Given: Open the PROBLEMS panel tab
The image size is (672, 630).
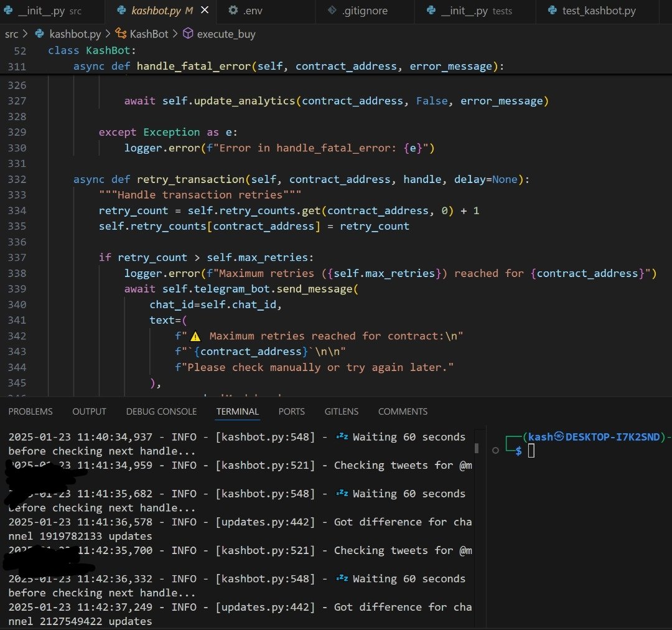Looking at the screenshot, I should click(x=30, y=411).
